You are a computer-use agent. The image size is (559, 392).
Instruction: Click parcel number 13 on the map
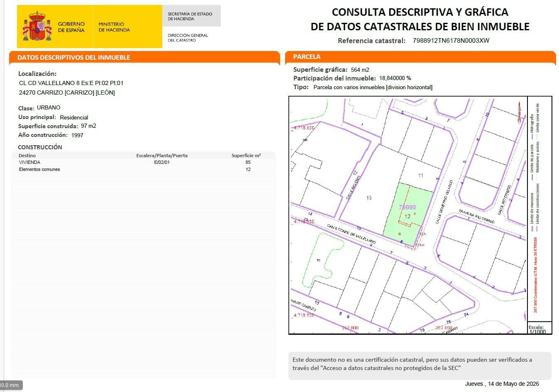(369, 198)
